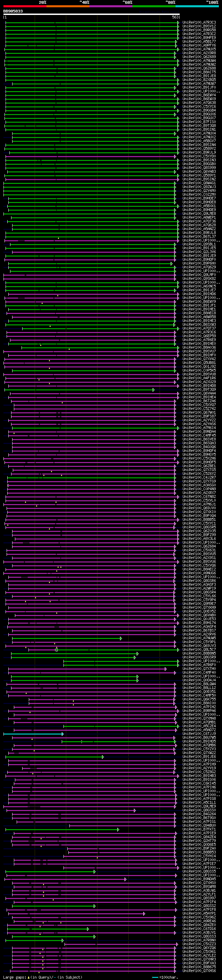Image resolution: width=222 pixels, height=980 pixels.
Task: Select hit label UniRef100_B6TL37
Action: [199, 237]
